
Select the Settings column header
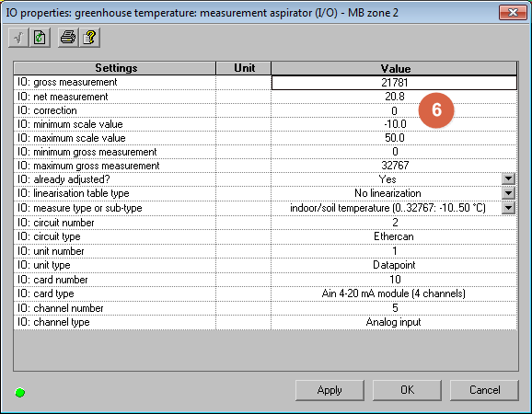pyautogui.click(x=115, y=68)
